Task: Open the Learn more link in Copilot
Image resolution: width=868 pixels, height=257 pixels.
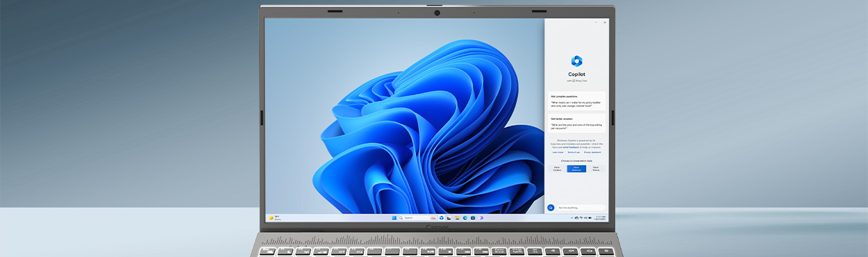Action: tap(558, 152)
